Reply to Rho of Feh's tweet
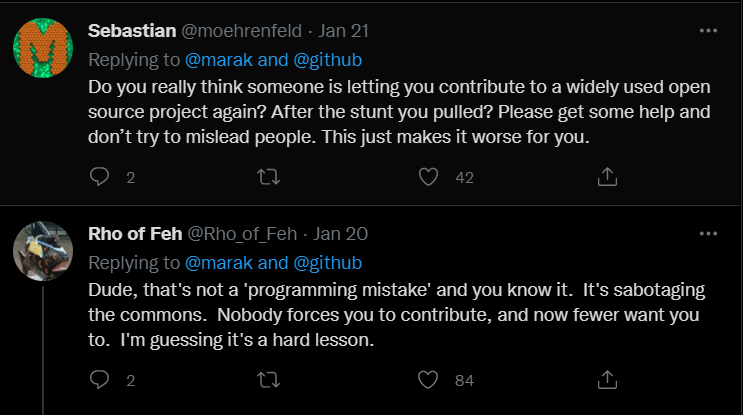This screenshot has width=743, height=415. [99, 379]
